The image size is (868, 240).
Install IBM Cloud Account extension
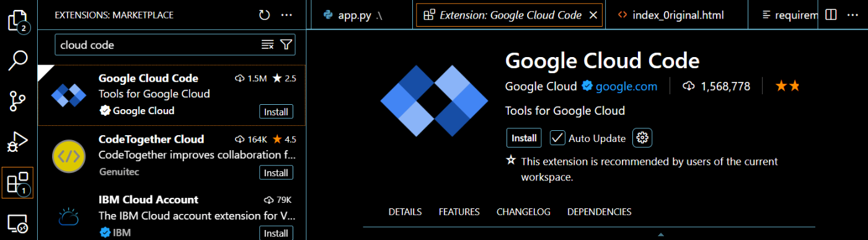(x=276, y=233)
